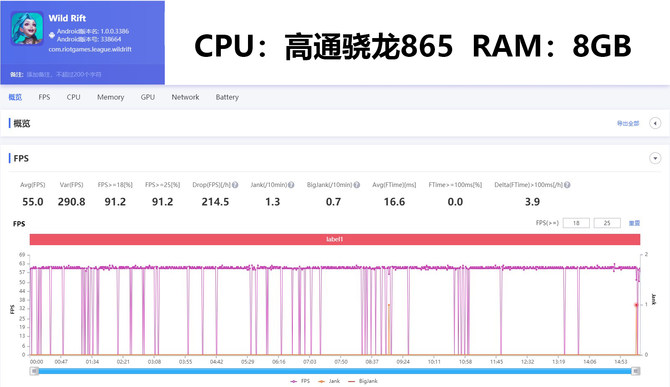Click the right handle of time range slider
The height and width of the screenshot is (387, 670).
pyautogui.click(x=636, y=371)
